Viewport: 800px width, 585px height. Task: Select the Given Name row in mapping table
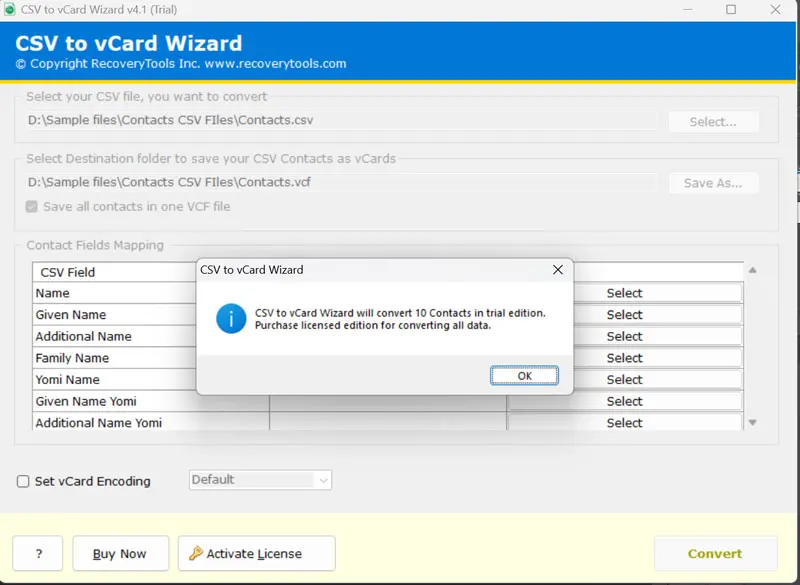click(x=114, y=315)
